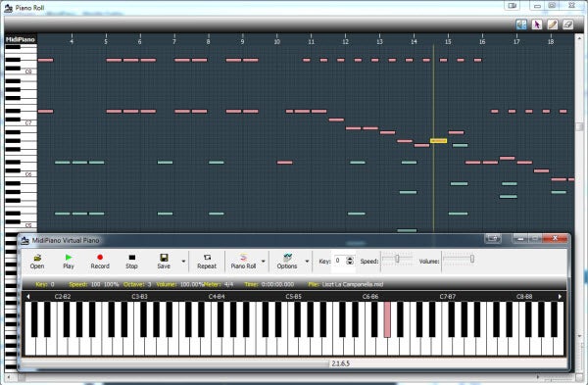Decrease the Key value with down stepper

350,263
